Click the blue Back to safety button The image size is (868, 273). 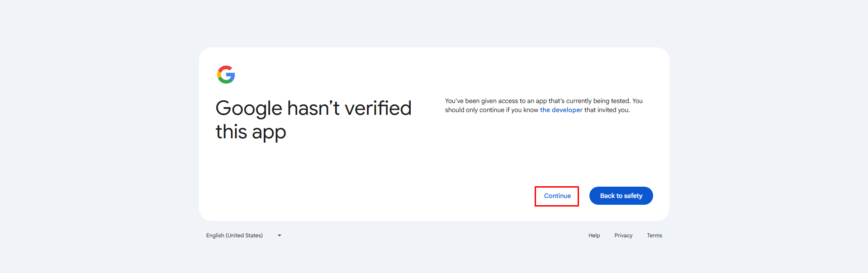(x=621, y=196)
